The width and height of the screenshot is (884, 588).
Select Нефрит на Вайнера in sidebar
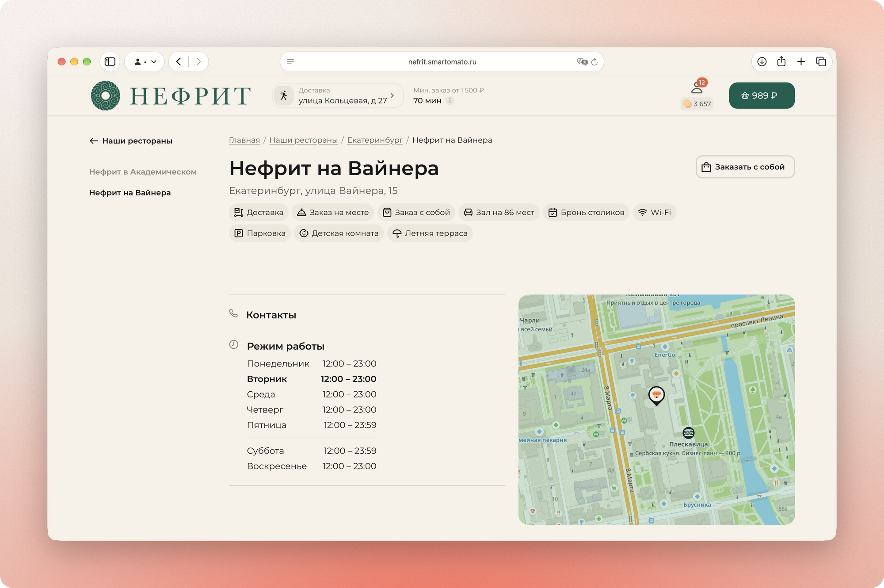[130, 192]
